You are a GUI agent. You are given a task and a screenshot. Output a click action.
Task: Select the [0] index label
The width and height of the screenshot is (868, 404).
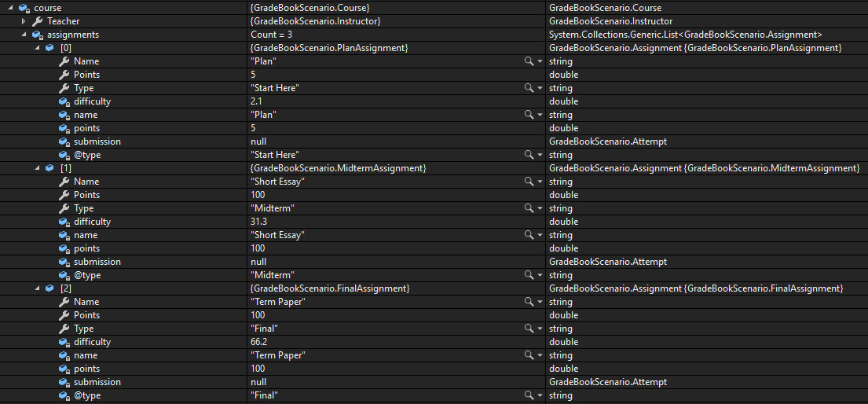66,48
